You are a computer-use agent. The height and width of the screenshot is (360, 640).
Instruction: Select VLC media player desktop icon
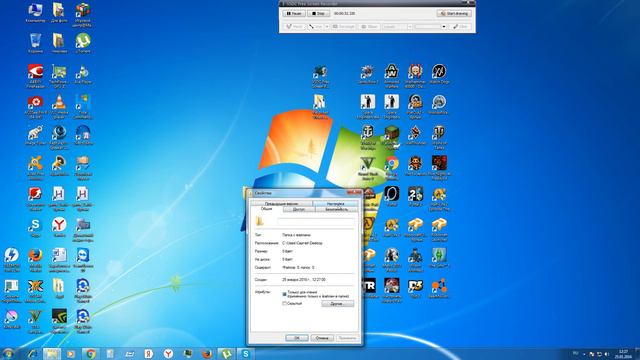point(59,107)
